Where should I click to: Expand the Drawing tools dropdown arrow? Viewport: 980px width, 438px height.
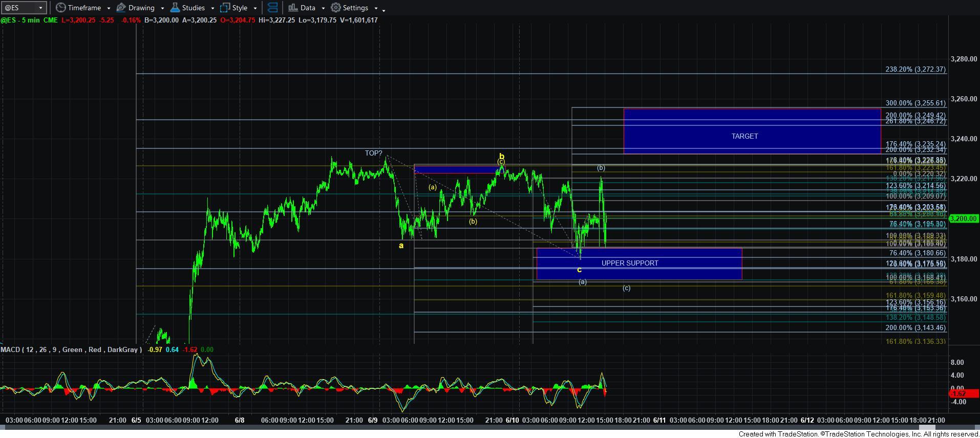tap(162, 8)
